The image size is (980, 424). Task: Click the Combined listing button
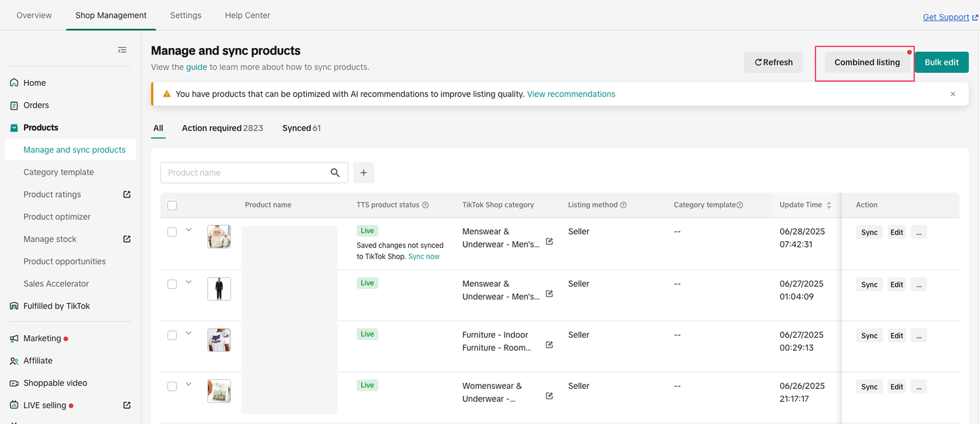(867, 62)
